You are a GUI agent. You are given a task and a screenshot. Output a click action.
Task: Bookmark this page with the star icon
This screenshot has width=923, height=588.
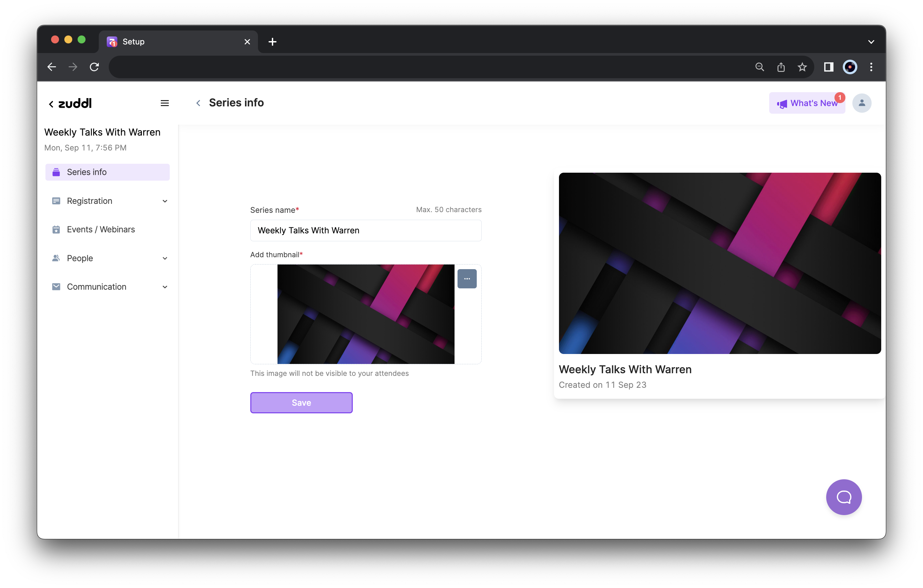[x=802, y=68]
